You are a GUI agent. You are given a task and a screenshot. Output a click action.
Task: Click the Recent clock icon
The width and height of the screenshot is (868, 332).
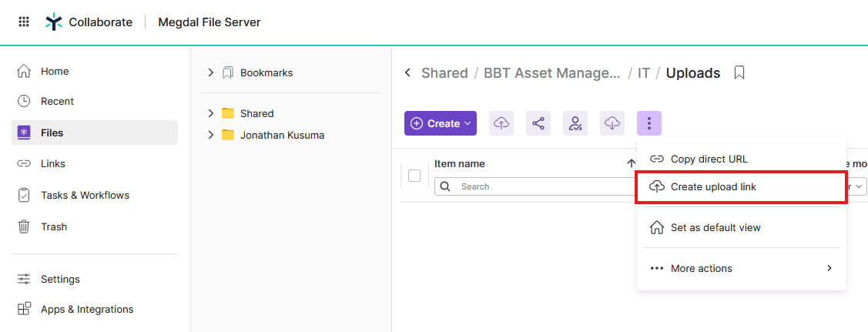(x=24, y=101)
